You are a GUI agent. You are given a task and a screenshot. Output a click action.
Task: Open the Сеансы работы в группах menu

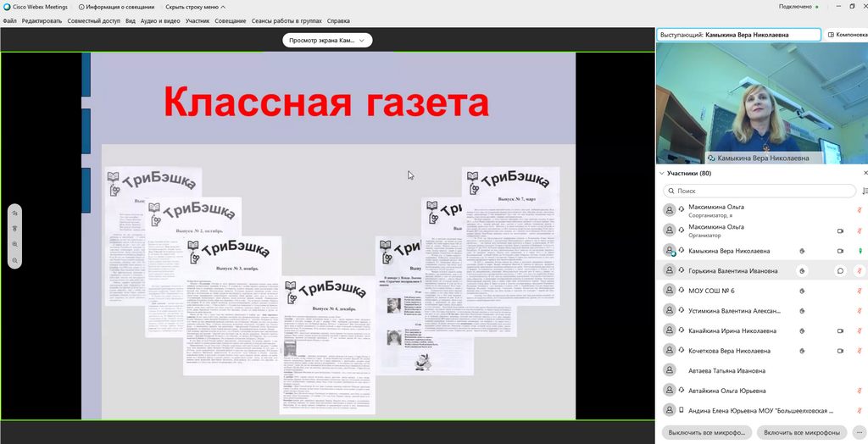[287, 20]
